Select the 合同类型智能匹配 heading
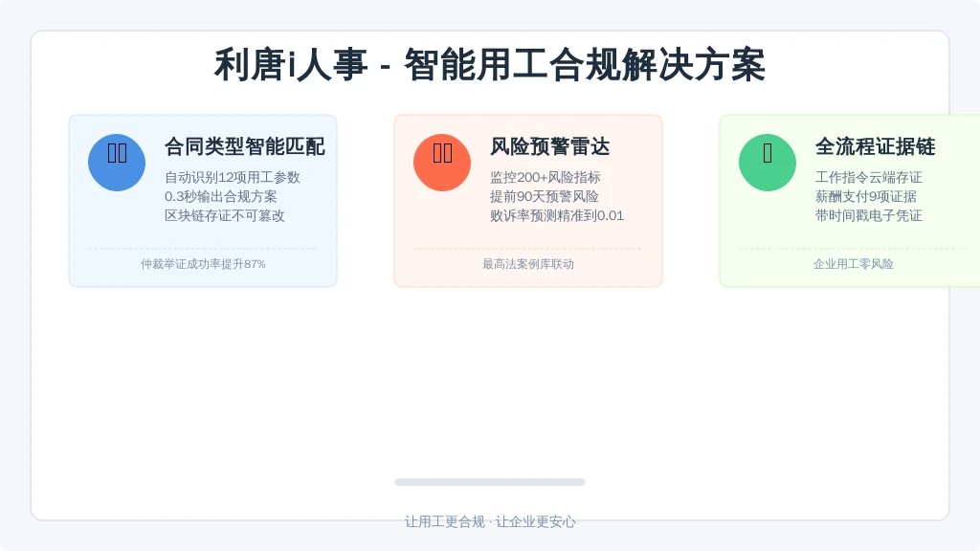This screenshot has width=980, height=551. [x=245, y=146]
